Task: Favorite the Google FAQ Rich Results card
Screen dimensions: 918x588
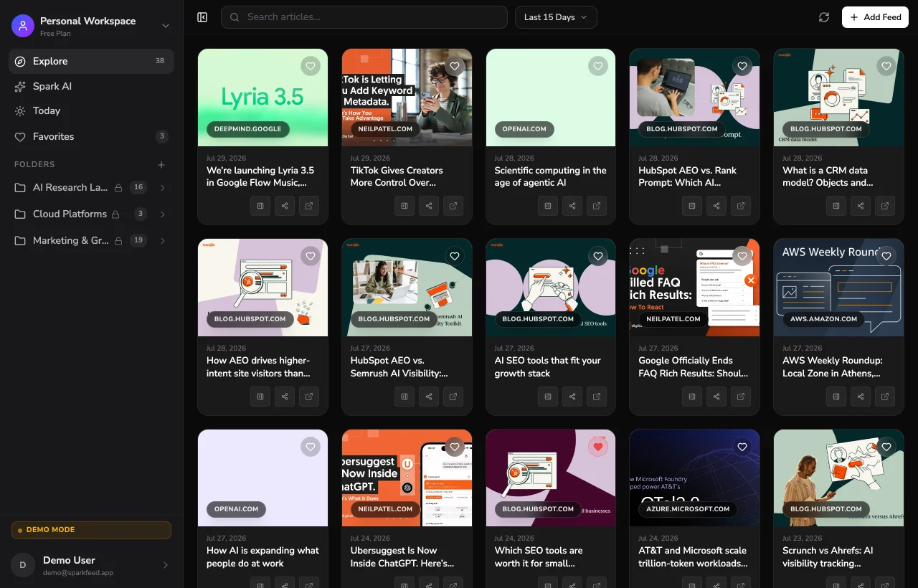Action: [742, 256]
